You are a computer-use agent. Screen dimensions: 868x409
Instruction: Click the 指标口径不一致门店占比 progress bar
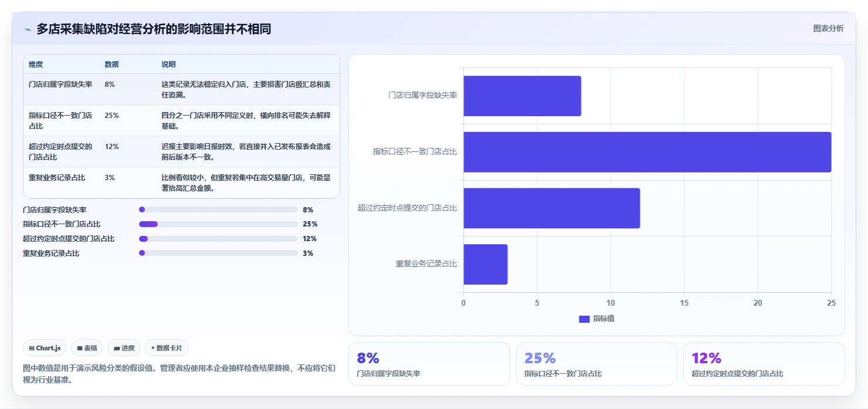coord(218,224)
